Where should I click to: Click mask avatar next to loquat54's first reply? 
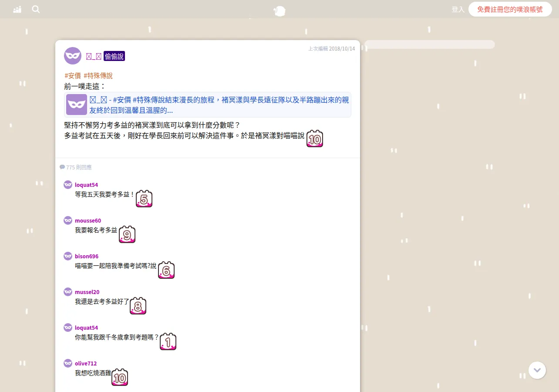point(68,185)
